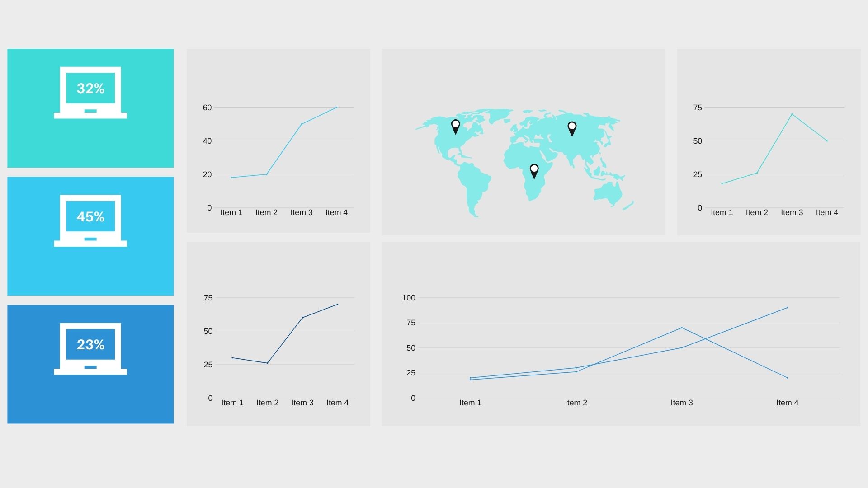Click the Item 1 label in the wide chart
Viewport: 868px width, 488px height.
(x=470, y=403)
